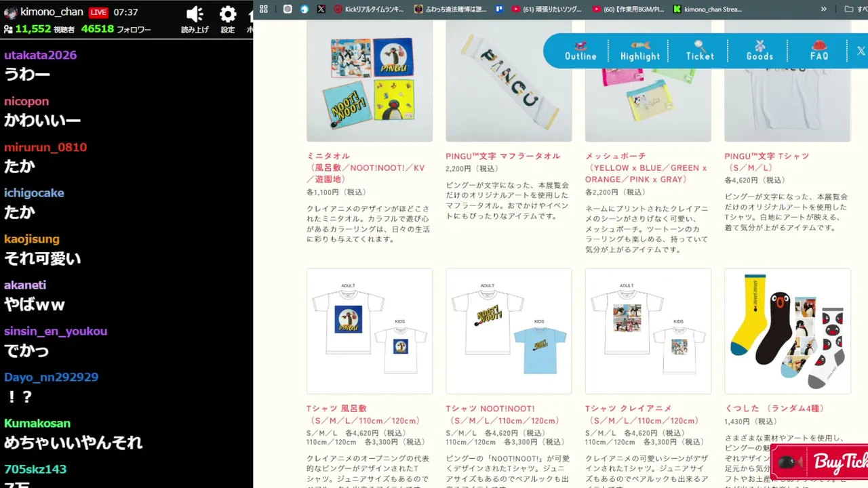
Task: Click the kimono_chan streamer avatar
Action: tap(10, 12)
